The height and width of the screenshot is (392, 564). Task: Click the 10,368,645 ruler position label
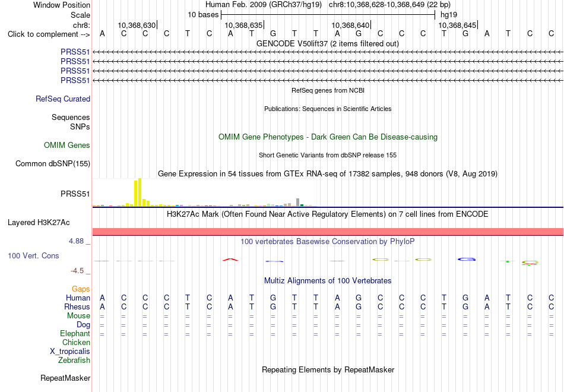click(457, 25)
